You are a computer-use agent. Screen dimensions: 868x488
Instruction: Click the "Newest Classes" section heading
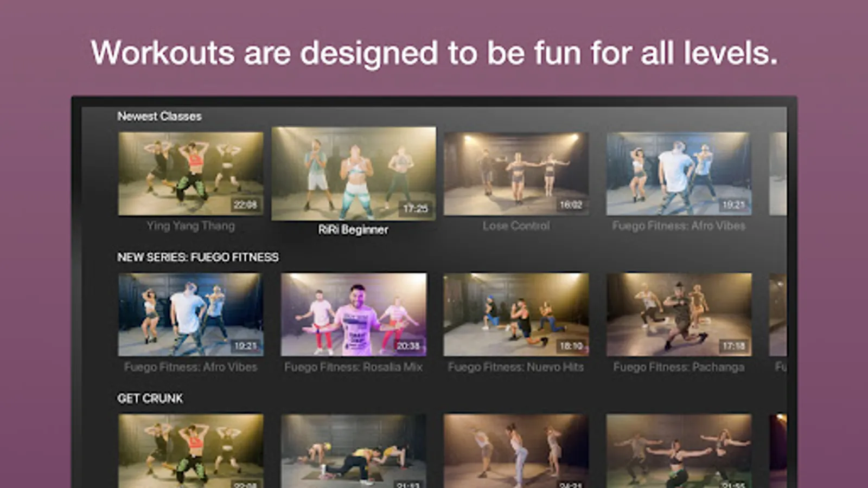click(159, 116)
